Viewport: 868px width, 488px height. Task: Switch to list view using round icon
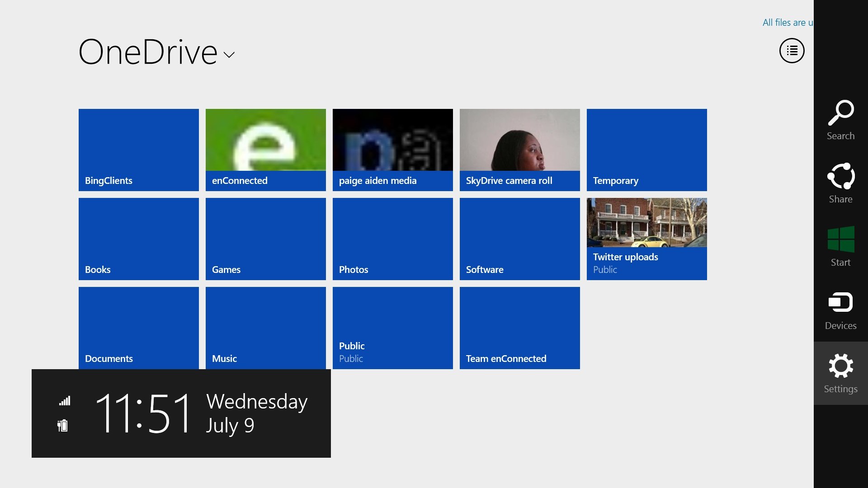[792, 51]
